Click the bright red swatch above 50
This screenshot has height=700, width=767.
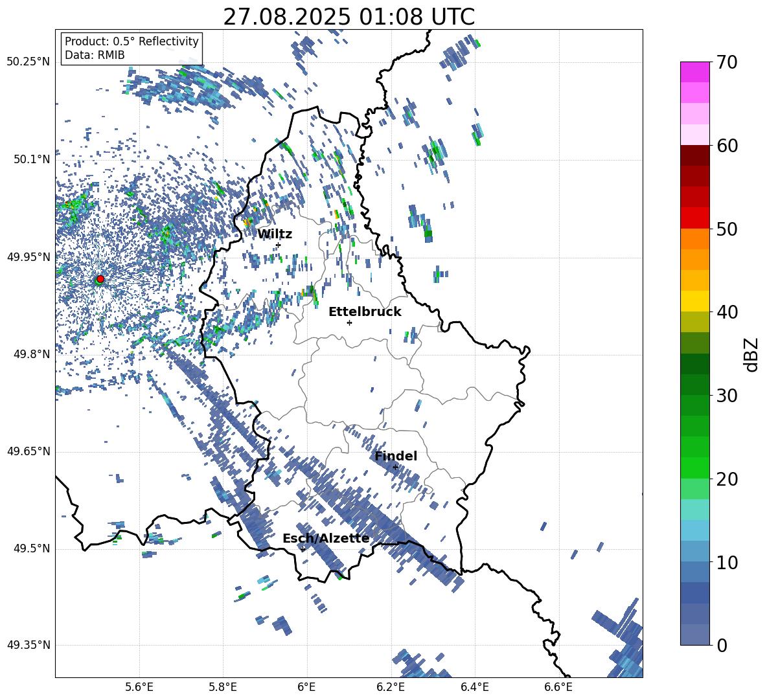(694, 218)
